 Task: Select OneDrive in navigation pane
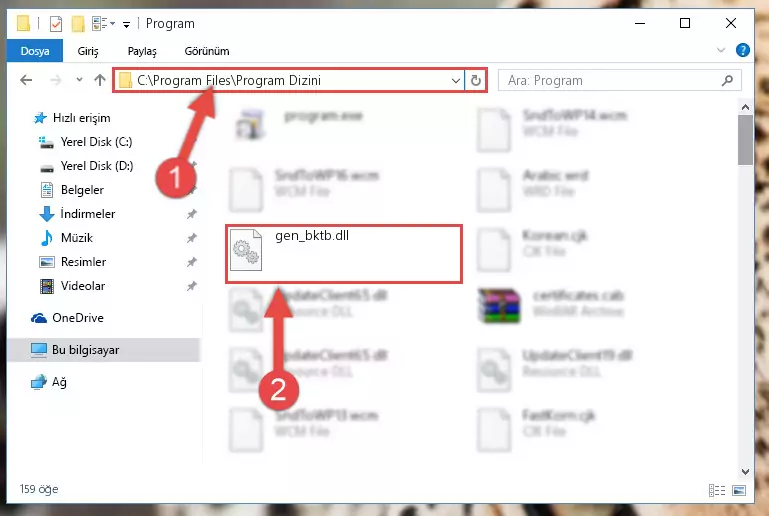77,318
